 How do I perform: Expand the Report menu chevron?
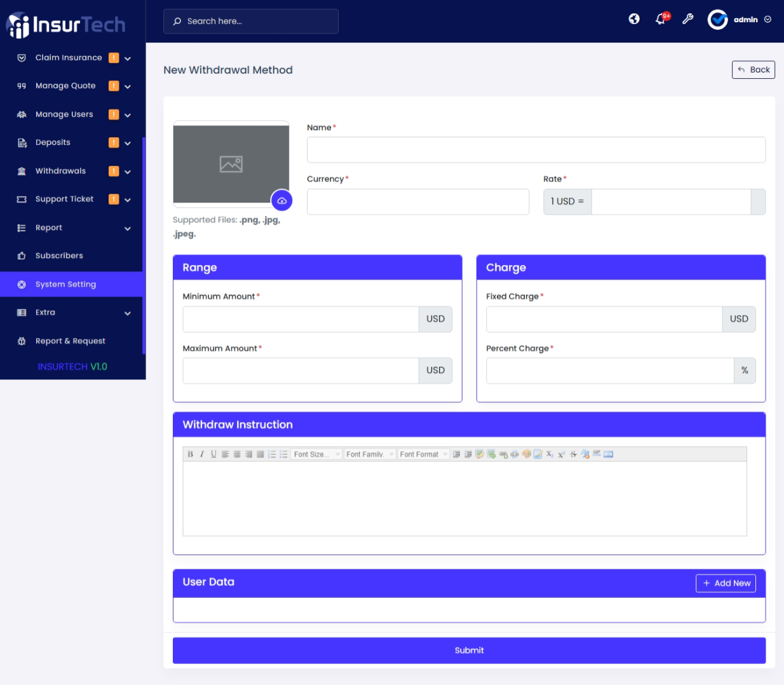[128, 228]
